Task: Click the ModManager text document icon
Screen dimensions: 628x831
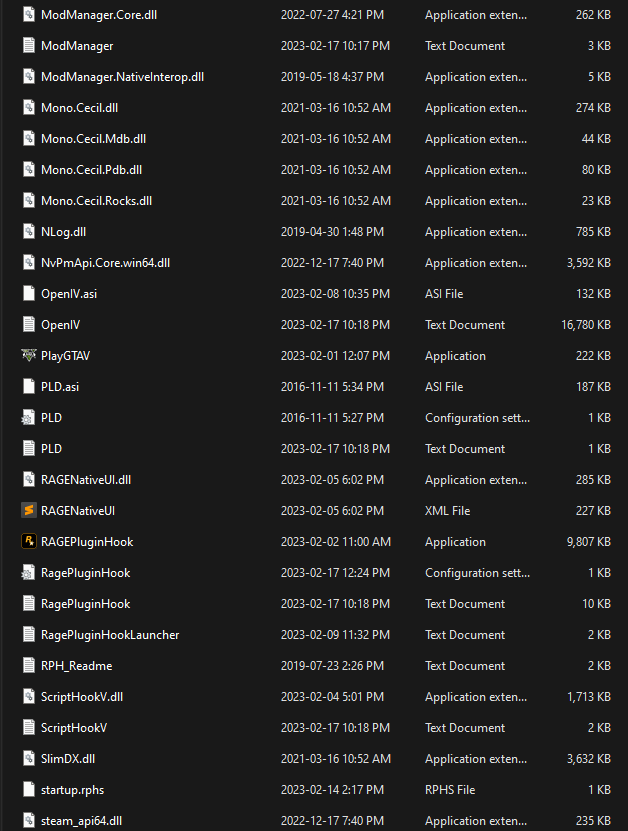Action: pyautogui.click(x=29, y=46)
